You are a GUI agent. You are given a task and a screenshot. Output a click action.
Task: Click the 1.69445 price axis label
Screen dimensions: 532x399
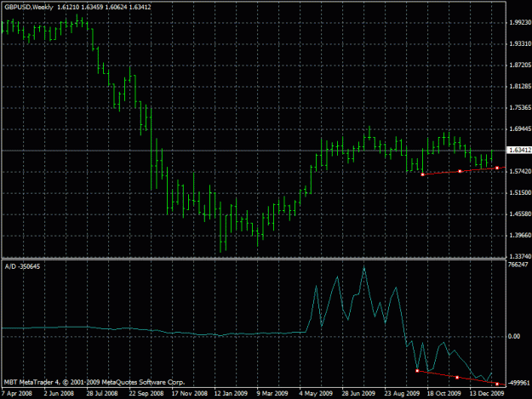point(519,128)
